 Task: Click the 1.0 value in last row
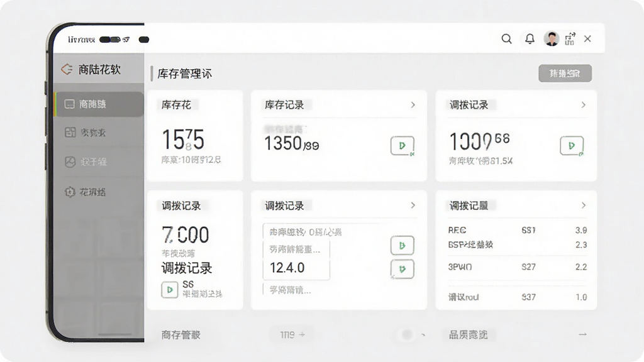(581, 297)
